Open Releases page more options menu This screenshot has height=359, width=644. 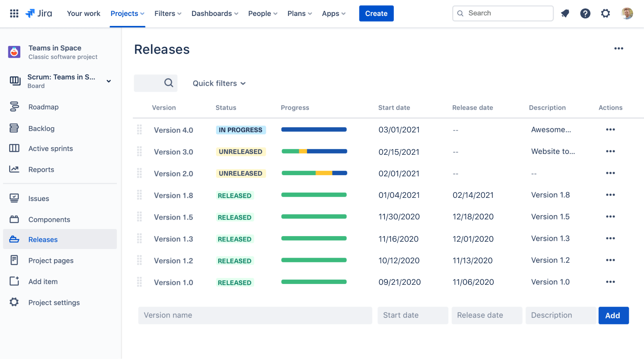pyautogui.click(x=618, y=49)
